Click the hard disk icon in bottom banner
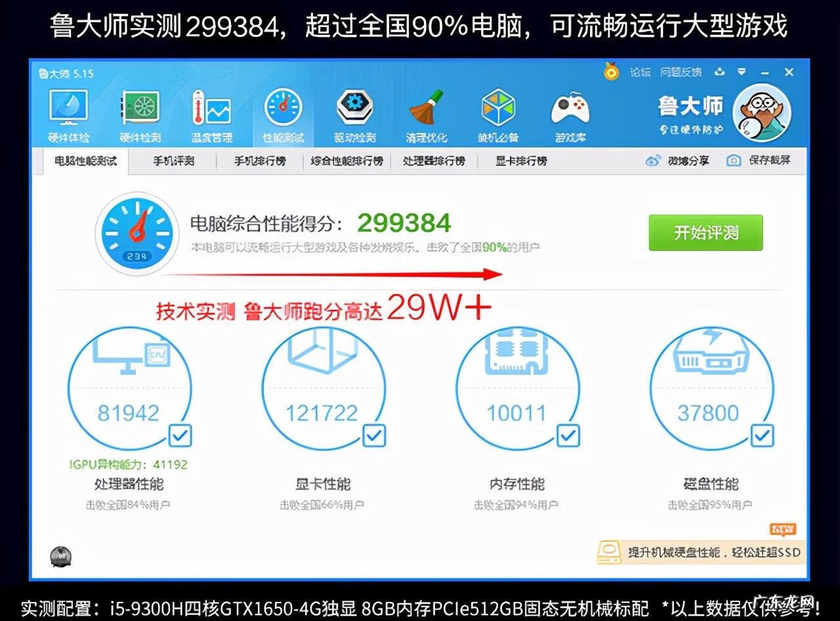This screenshot has width=840, height=621. coord(610,553)
